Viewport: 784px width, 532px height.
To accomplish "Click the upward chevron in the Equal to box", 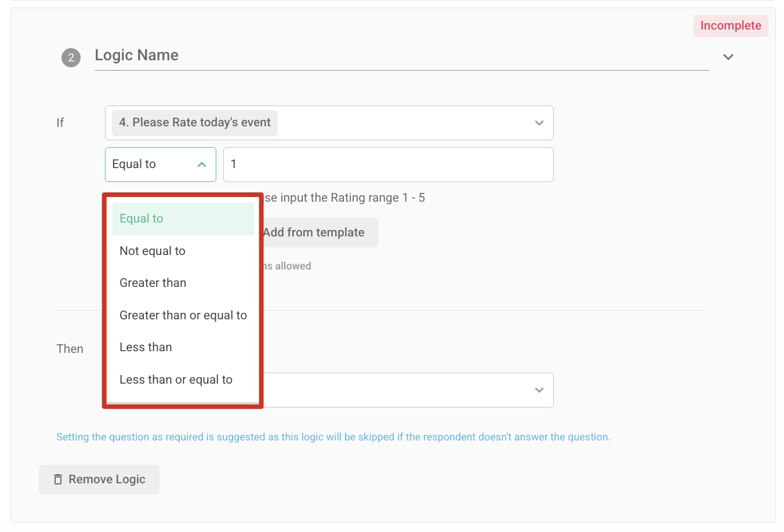I will coord(201,165).
